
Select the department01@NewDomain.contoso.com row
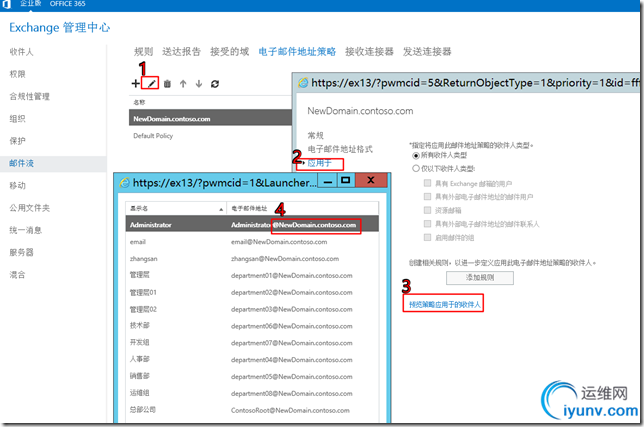252,275
